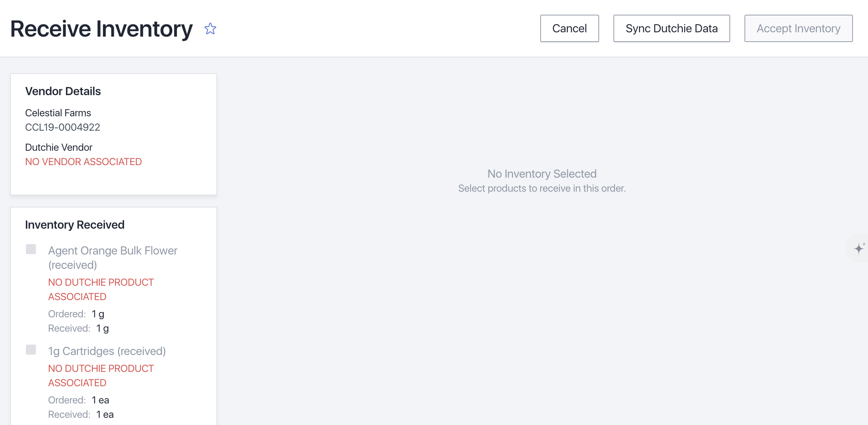Open the sparkle AI assistant icon
Viewport: 868px width, 425px height.
[x=859, y=248]
